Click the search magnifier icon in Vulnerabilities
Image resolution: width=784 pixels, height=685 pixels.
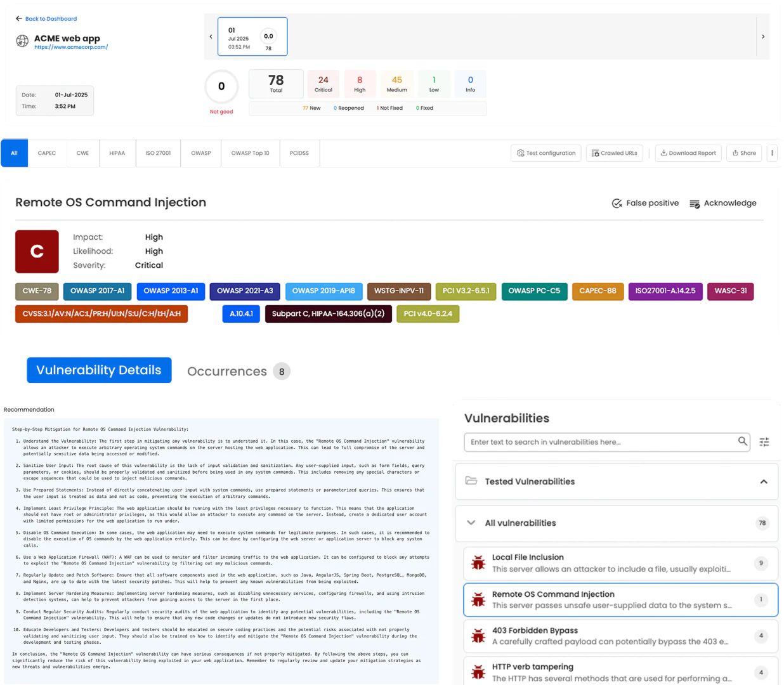click(x=742, y=441)
